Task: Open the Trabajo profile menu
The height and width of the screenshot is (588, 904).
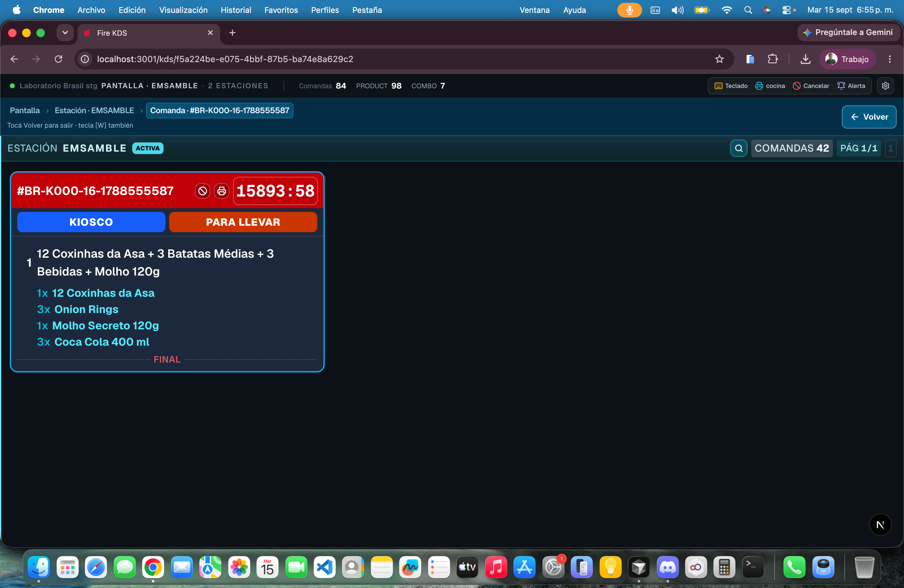Action: [847, 59]
